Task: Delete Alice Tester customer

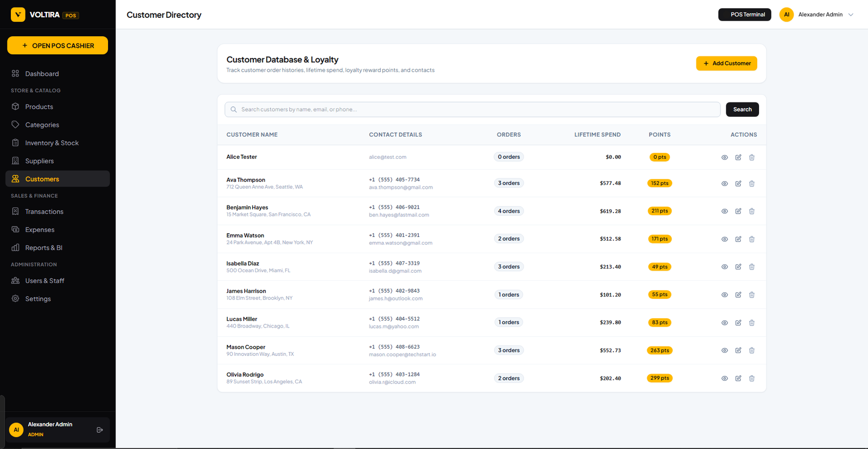Action: pos(752,157)
